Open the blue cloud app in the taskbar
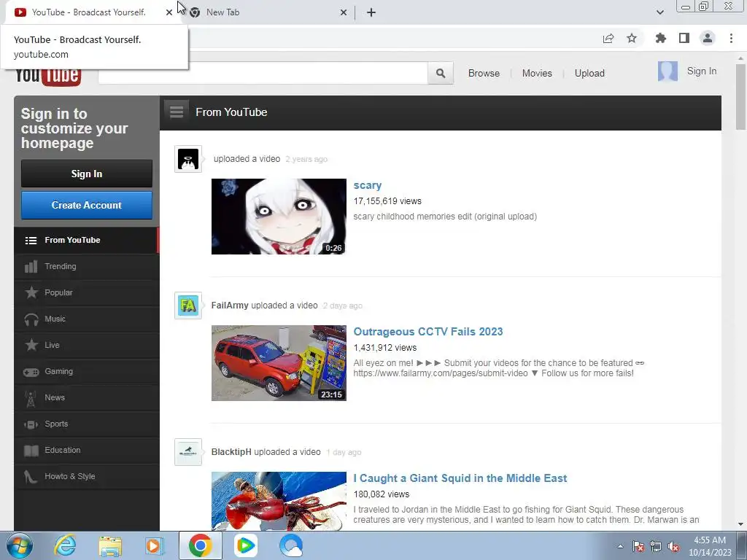Screen dimensions: 747x560 [291, 545]
